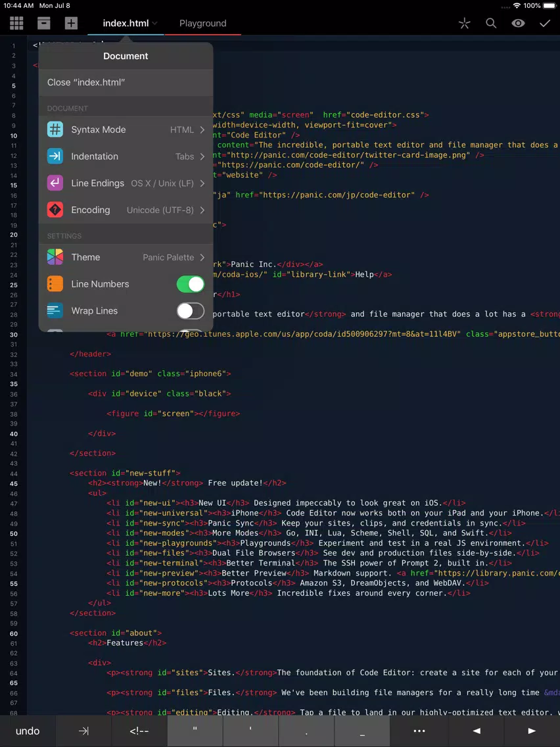
Task: Open Indentation Tabs options
Action: point(126,157)
